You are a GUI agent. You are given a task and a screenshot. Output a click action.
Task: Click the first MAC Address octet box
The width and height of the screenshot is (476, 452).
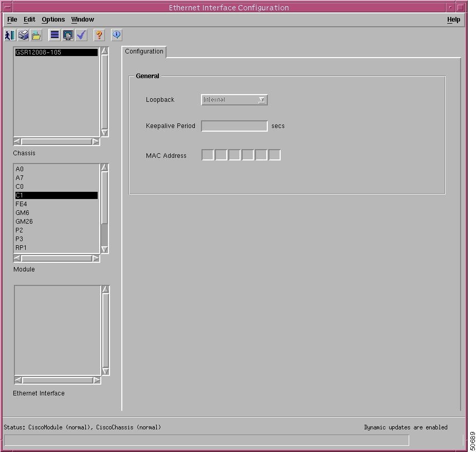click(x=208, y=155)
